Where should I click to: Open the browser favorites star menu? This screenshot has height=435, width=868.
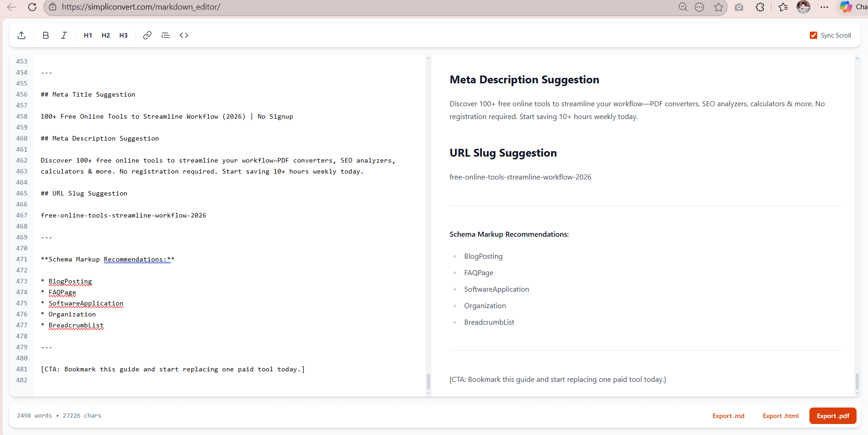click(x=719, y=7)
